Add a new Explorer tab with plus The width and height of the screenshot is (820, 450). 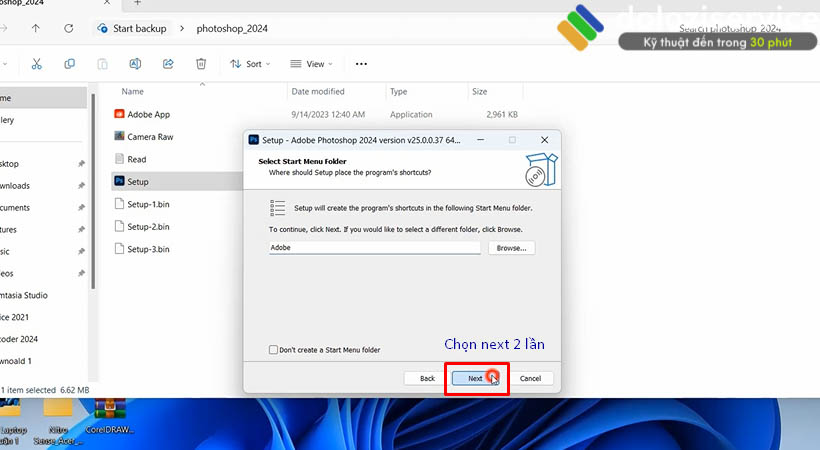click(x=137, y=3)
